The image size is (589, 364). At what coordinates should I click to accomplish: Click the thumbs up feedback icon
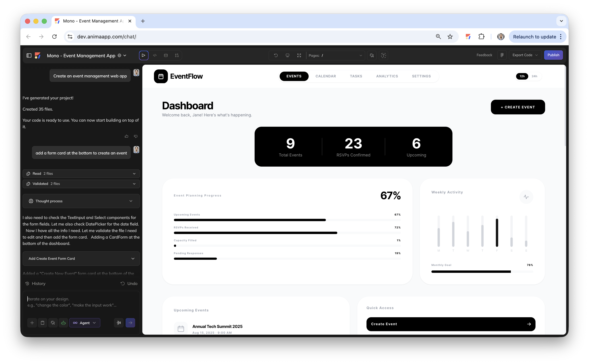coord(126,136)
